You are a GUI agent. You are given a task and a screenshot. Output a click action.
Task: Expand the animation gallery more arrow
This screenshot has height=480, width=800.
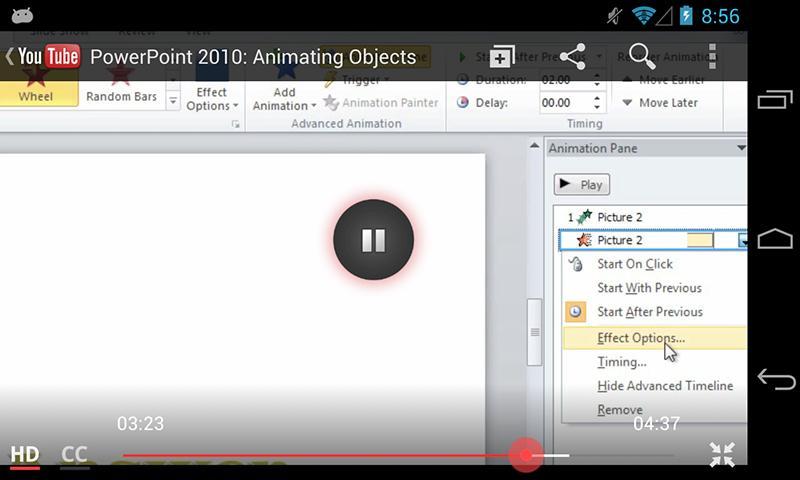[x=173, y=101]
